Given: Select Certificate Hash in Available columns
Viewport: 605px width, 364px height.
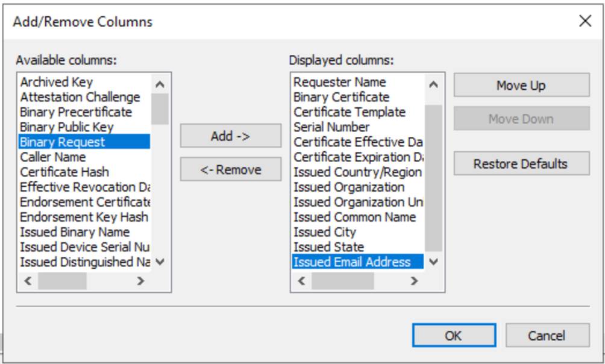Looking at the screenshot, I should point(64,172).
